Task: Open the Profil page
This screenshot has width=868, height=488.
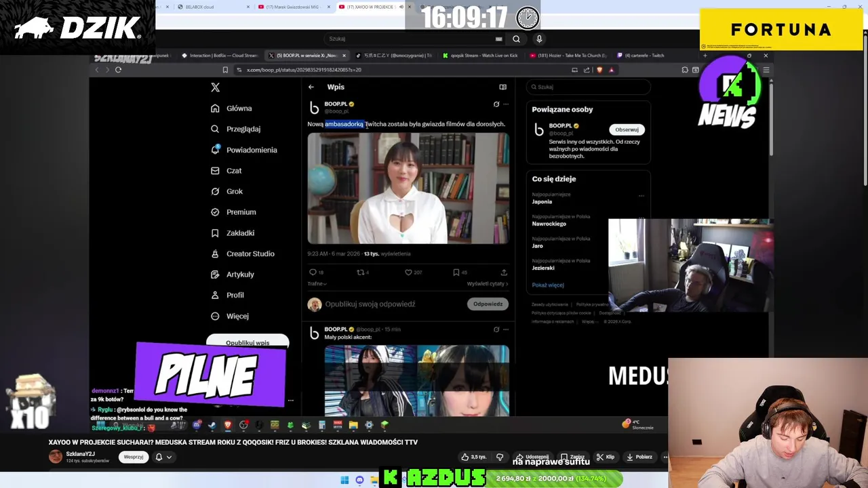Action: (x=227, y=296)
